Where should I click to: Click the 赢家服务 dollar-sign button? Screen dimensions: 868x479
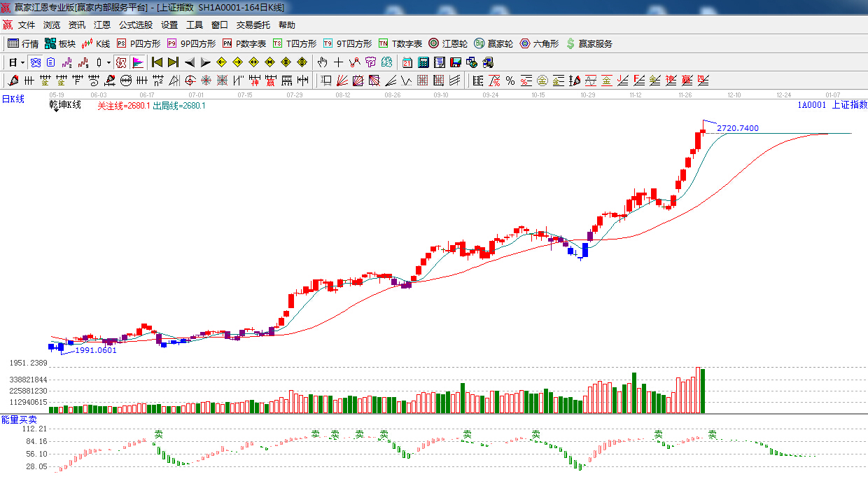click(589, 43)
